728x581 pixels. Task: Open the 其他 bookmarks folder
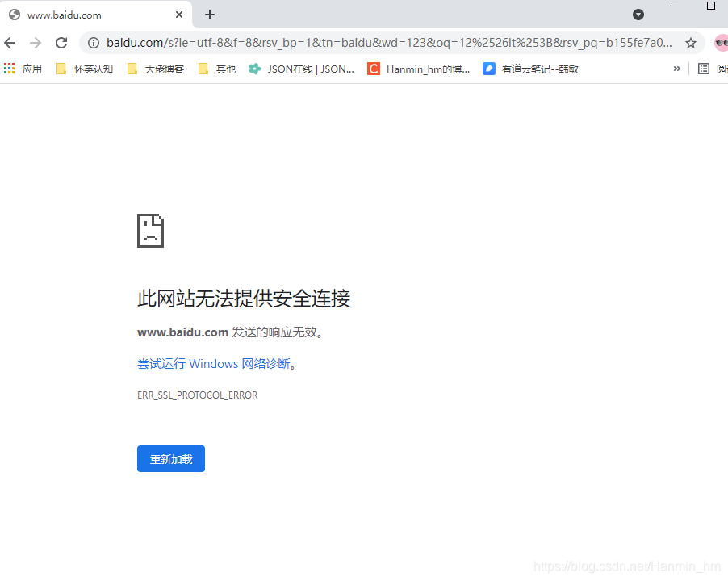pyautogui.click(x=216, y=69)
